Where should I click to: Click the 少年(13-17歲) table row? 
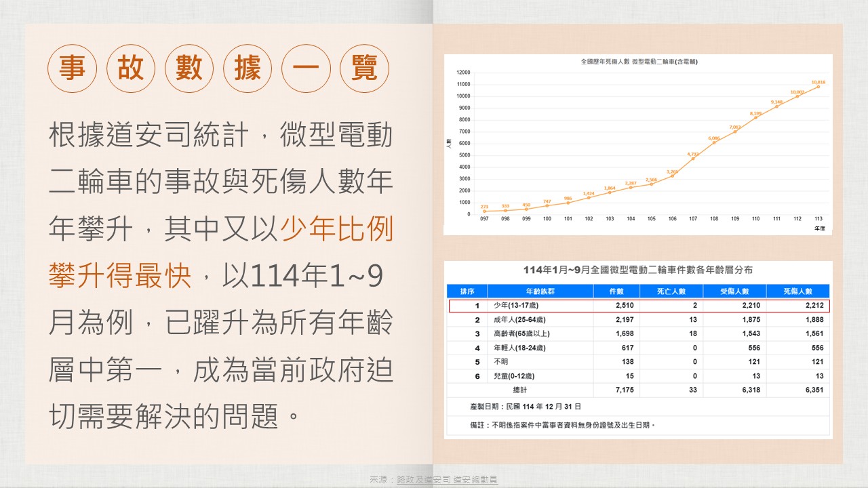[x=639, y=306]
